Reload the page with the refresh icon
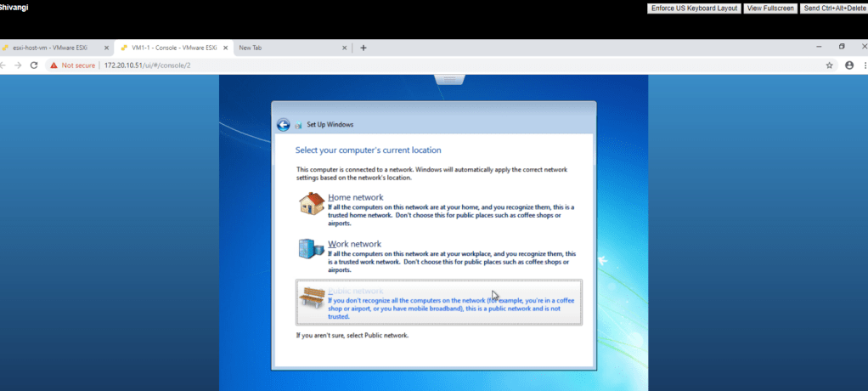868x391 pixels. point(34,65)
